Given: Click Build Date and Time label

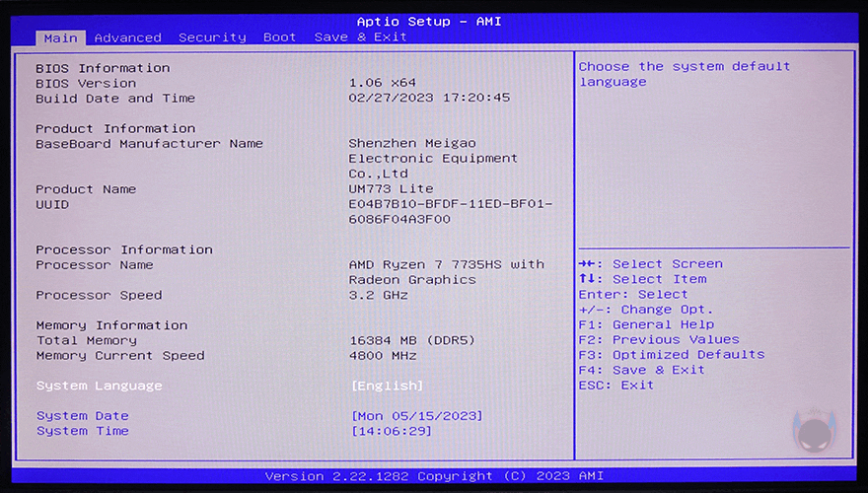Looking at the screenshot, I should click(115, 98).
